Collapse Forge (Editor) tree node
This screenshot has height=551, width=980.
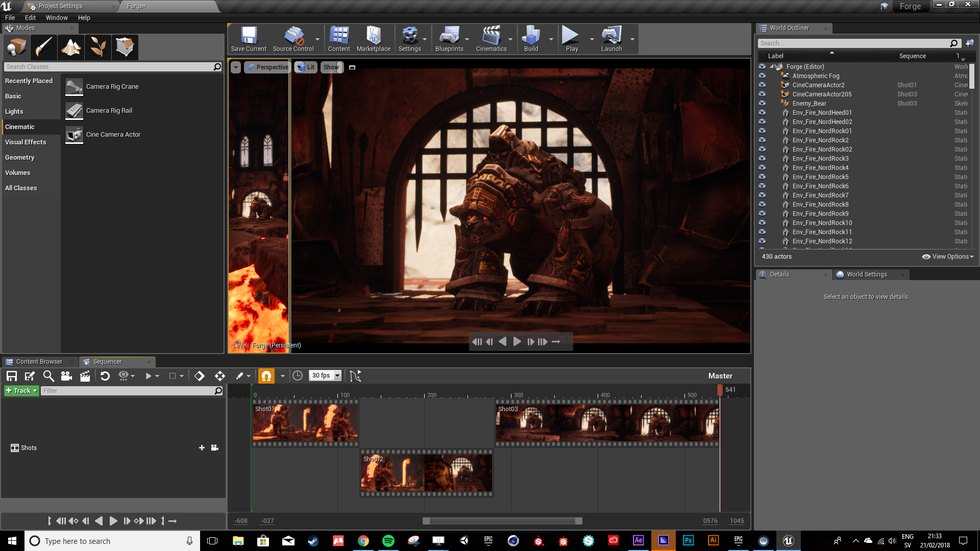point(771,66)
